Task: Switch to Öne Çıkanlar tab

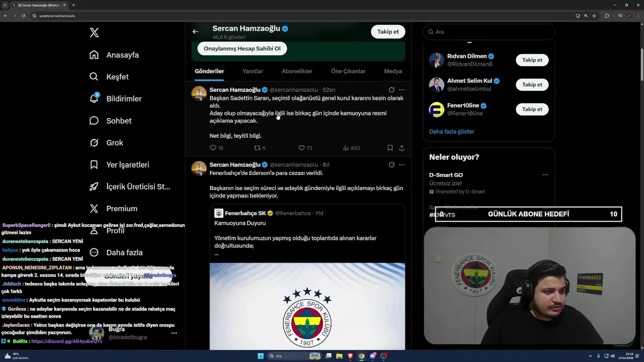Action: (x=348, y=71)
